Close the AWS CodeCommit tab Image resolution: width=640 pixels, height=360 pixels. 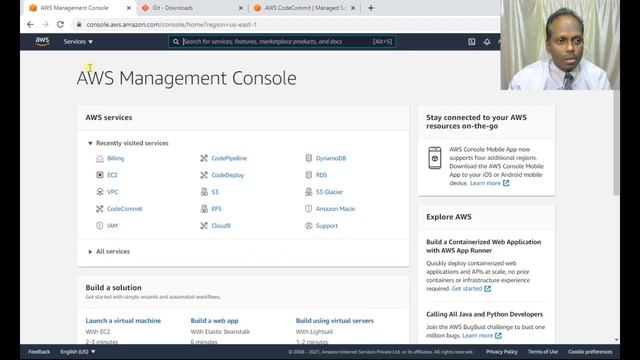tap(353, 8)
